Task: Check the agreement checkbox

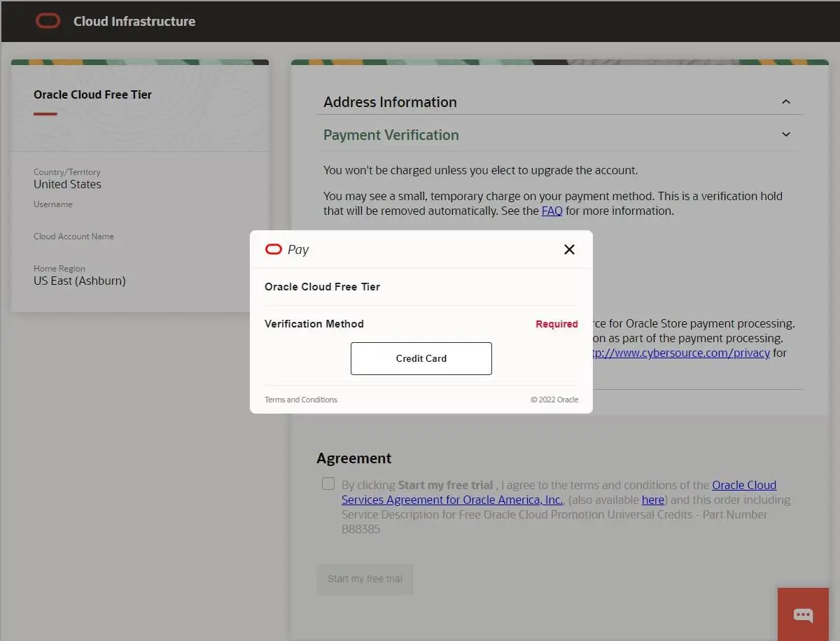Action: pos(328,484)
